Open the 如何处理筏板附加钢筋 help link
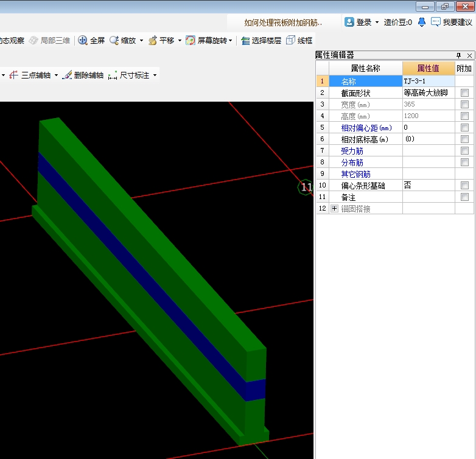476x459 pixels. point(283,23)
